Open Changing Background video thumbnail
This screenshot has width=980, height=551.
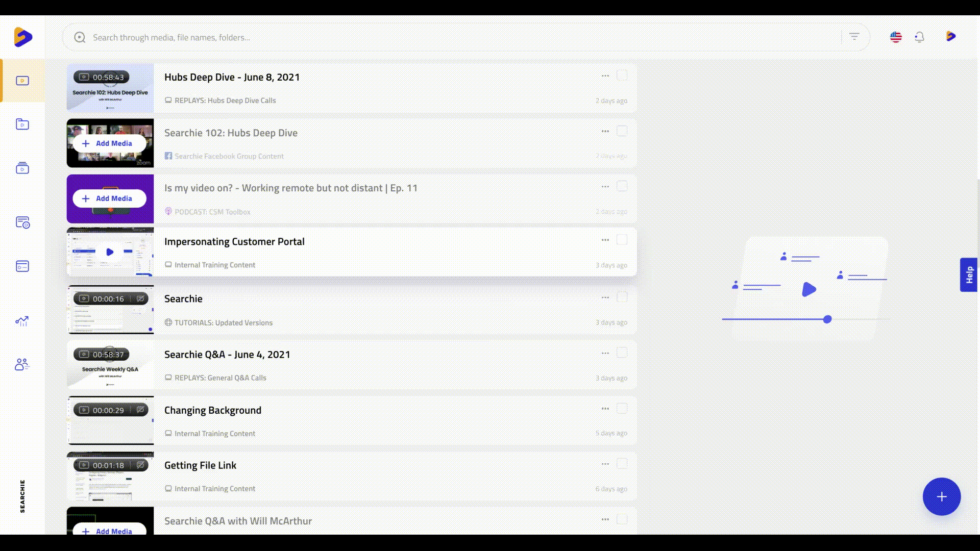110,421
